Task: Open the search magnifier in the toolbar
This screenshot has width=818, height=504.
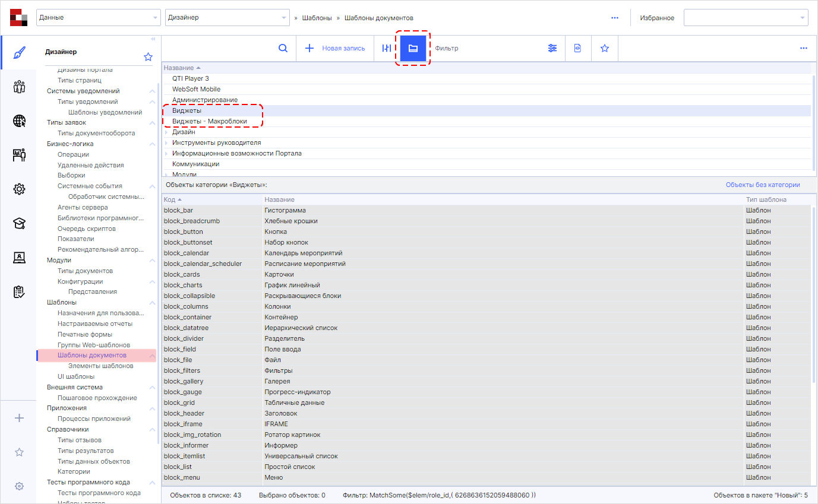Action: click(283, 48)
